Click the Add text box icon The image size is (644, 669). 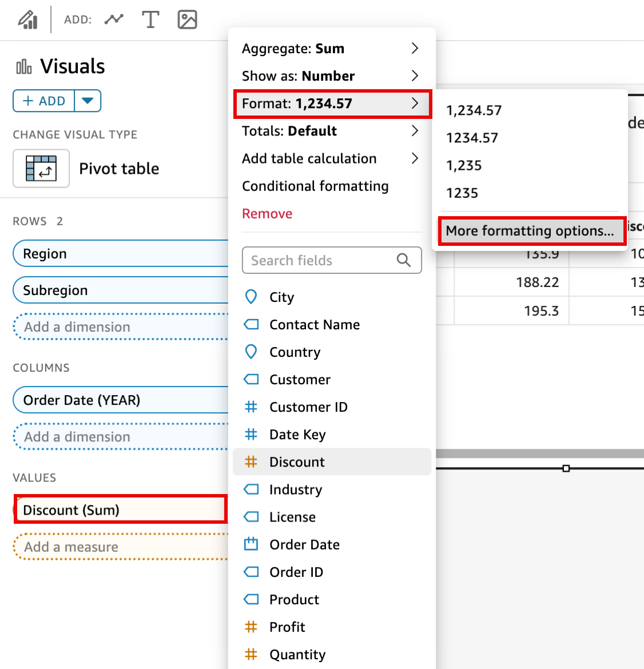[x=150, y=19]
